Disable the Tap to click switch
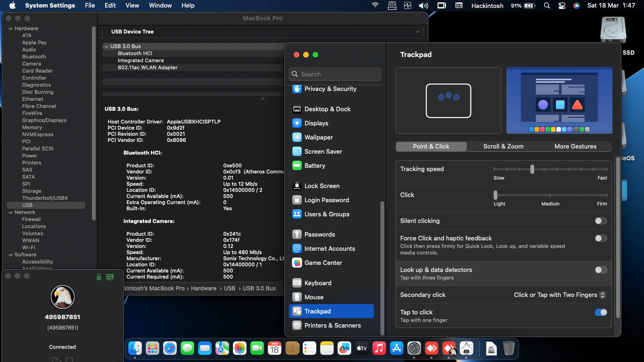 pyautogui.click(x=601, y=312)
